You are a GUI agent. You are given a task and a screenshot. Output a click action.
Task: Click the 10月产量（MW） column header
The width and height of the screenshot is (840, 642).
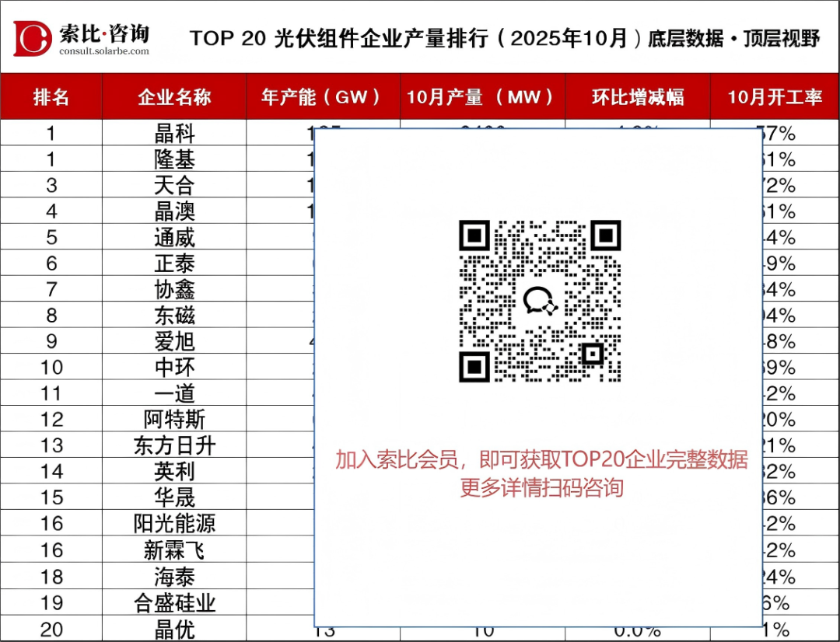pos(482,97)
